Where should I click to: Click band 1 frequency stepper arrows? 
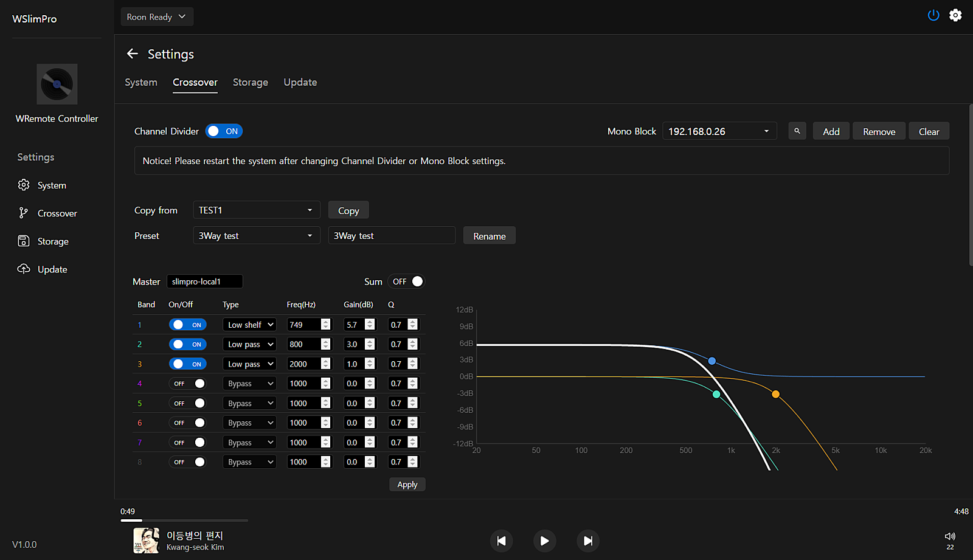point(326,325)
